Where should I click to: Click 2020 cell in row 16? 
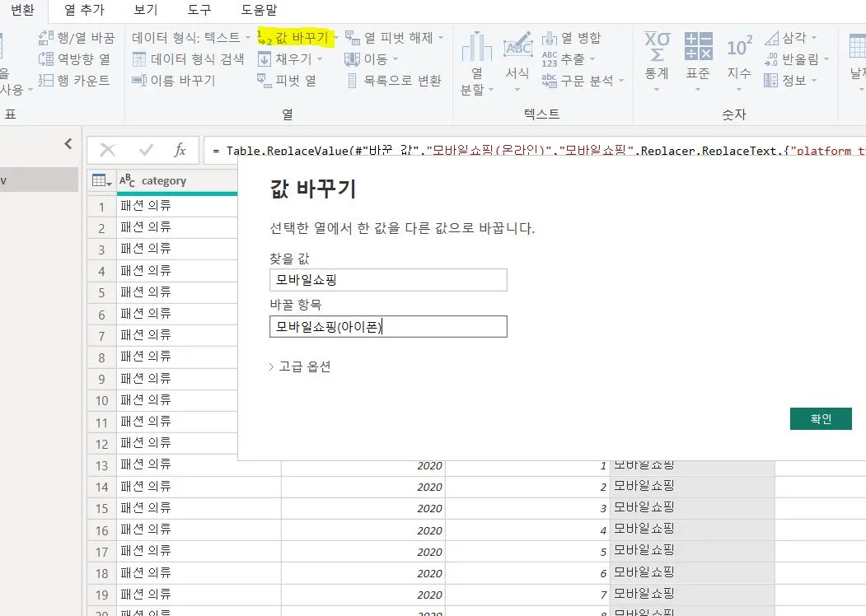point(363,530)
